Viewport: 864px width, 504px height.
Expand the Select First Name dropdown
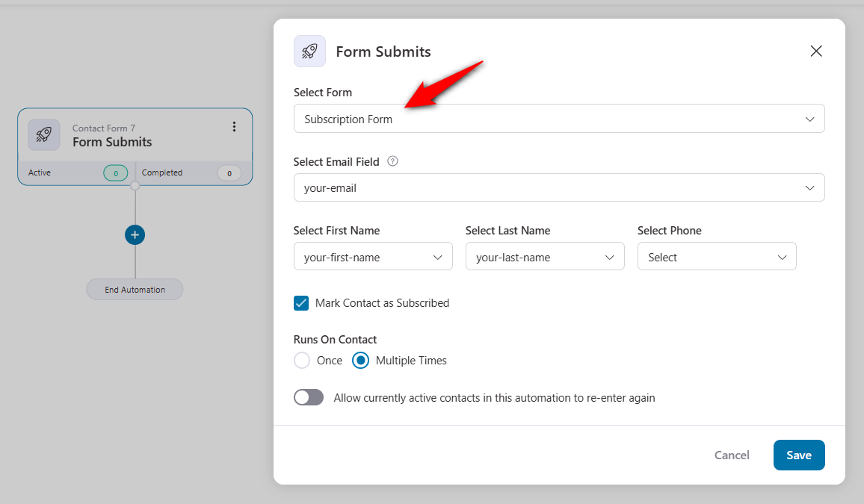click(x=373, y=256)
